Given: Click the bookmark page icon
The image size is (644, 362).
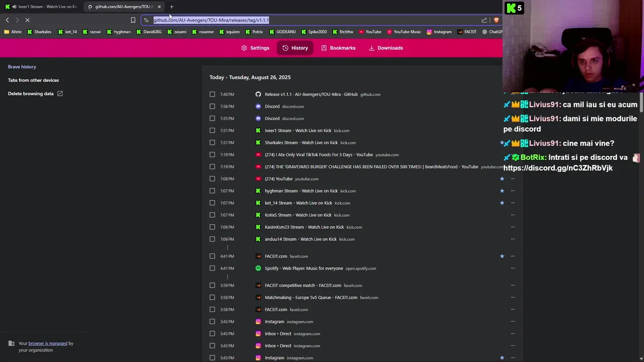Looking at the screenshot, I should pyautogui.click(x=133, y=20).
